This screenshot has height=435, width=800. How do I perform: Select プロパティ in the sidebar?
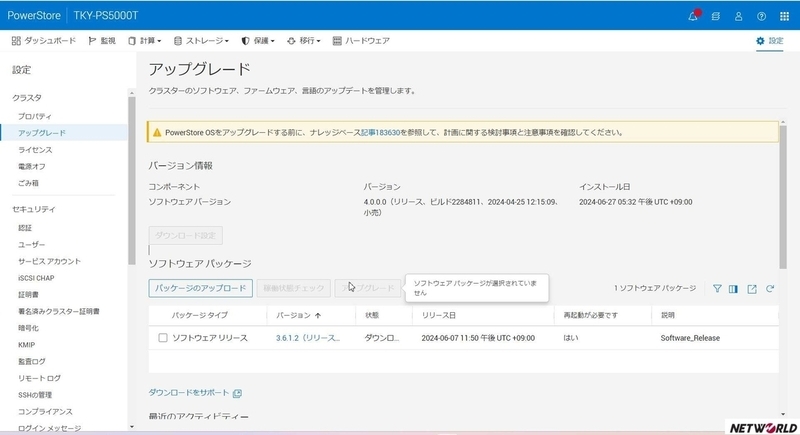[35, 116]
